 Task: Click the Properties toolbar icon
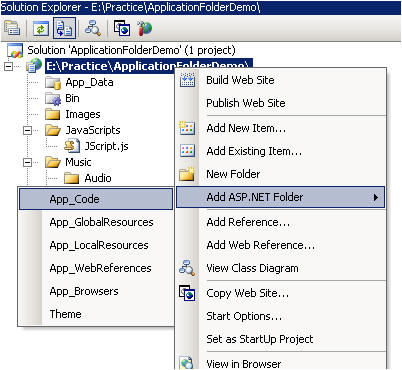[12, 29]
